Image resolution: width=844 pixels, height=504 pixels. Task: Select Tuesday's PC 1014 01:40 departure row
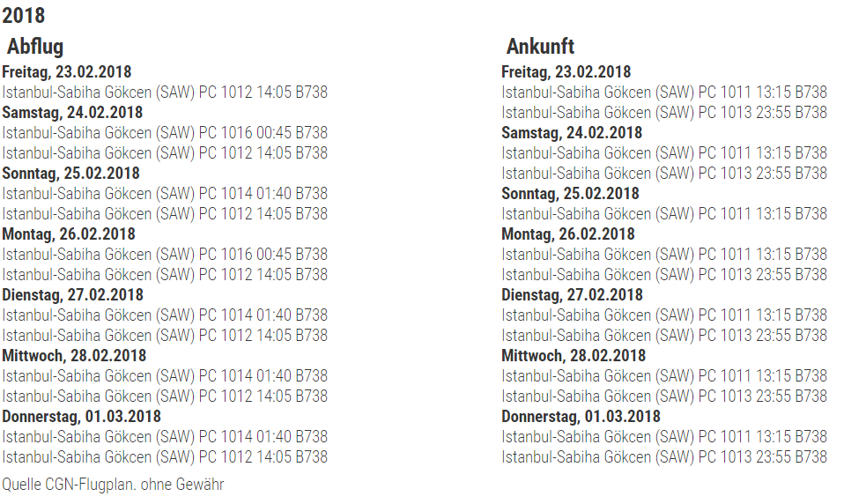pyautogui.click(x=165, y=315)
